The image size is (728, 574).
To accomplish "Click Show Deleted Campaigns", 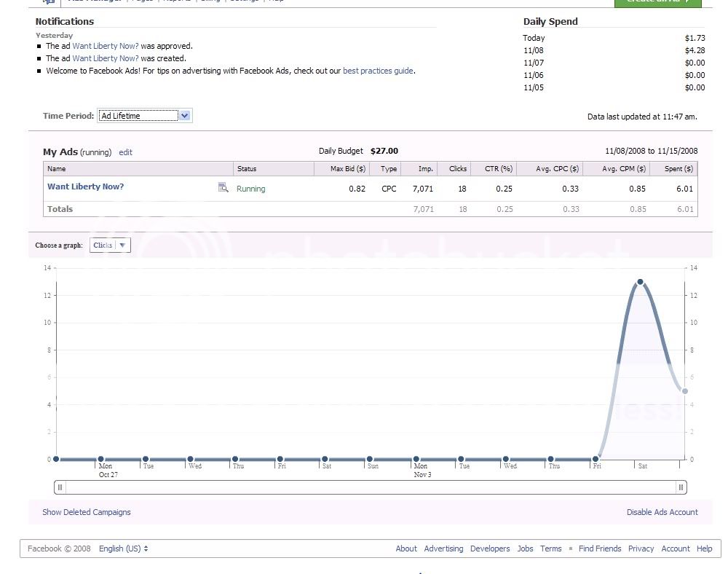I will tap(87, 512).
